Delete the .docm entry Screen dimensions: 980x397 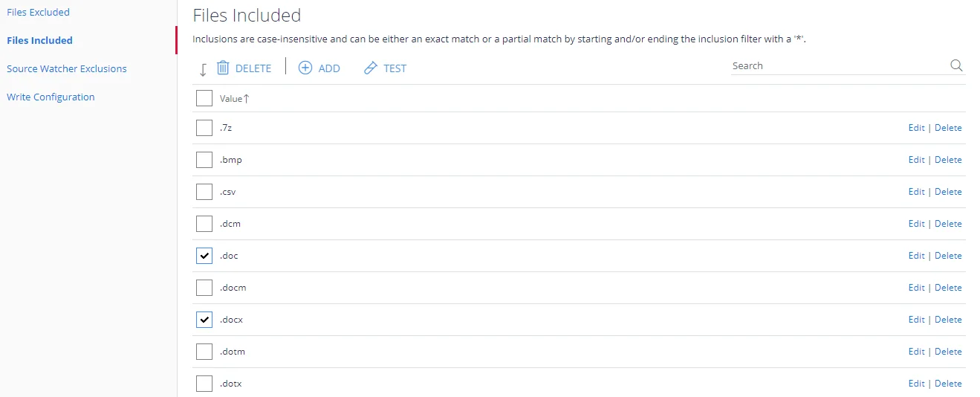(948, 288)
